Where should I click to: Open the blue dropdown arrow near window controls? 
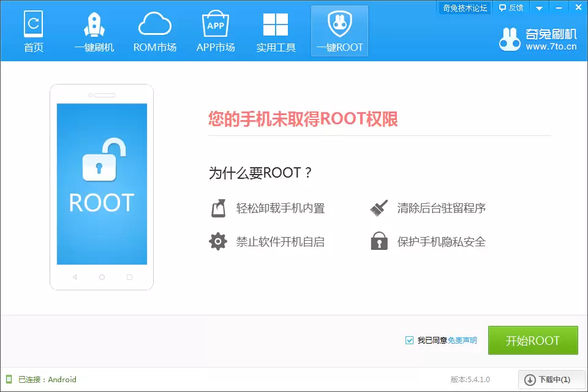(x=538, y=7)
